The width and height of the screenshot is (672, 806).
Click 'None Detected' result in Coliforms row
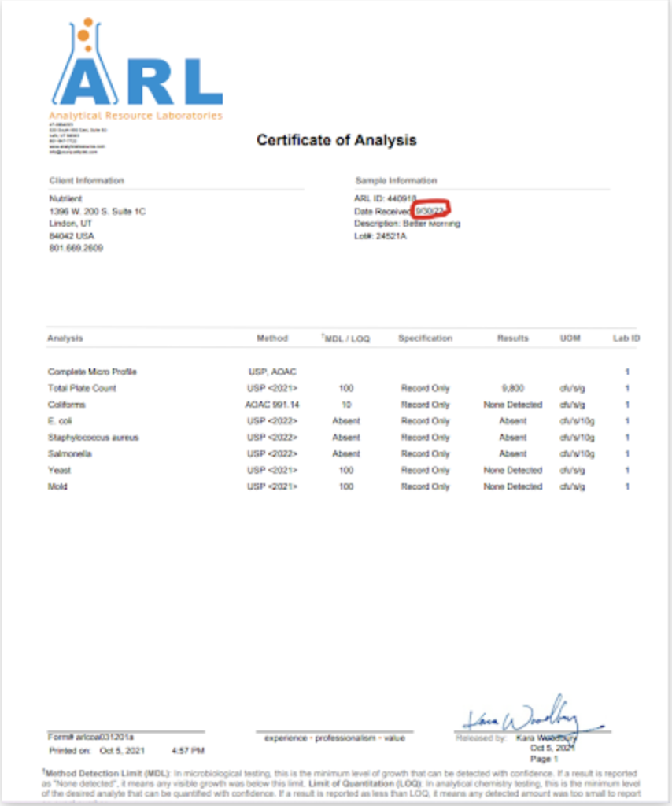(x=513, y=405)
